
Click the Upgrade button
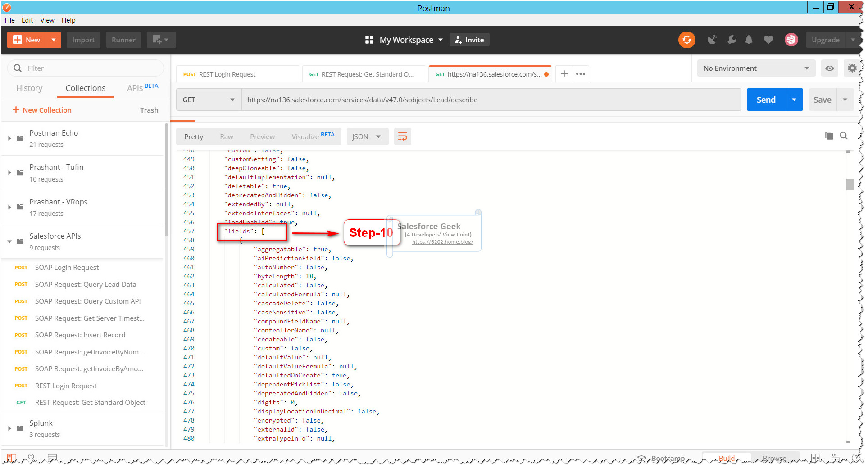coord(826,40)
